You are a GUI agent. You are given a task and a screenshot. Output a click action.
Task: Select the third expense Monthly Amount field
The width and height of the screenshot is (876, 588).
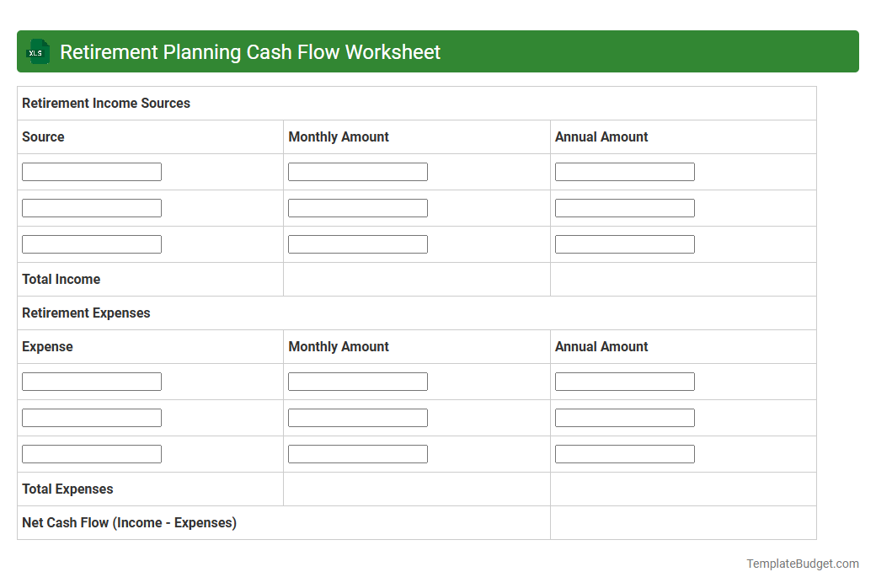tap(357, 453)
